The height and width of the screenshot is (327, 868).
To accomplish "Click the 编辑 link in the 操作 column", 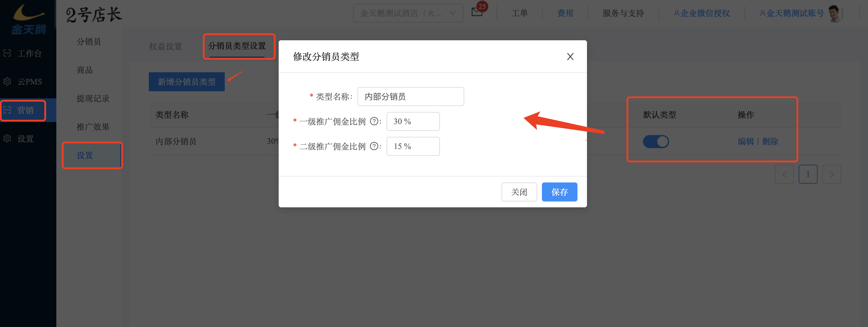I will [x=745, y=142].
